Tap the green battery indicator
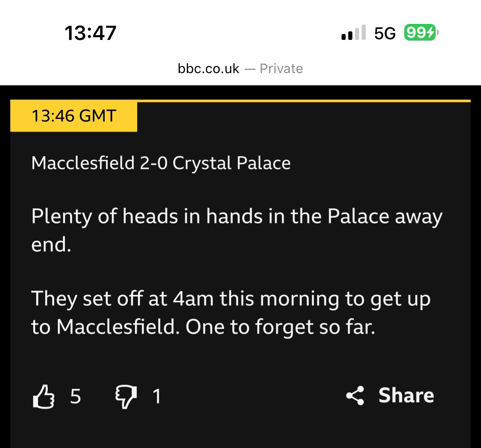Screen dimensions: 481x448 (420, 33)
